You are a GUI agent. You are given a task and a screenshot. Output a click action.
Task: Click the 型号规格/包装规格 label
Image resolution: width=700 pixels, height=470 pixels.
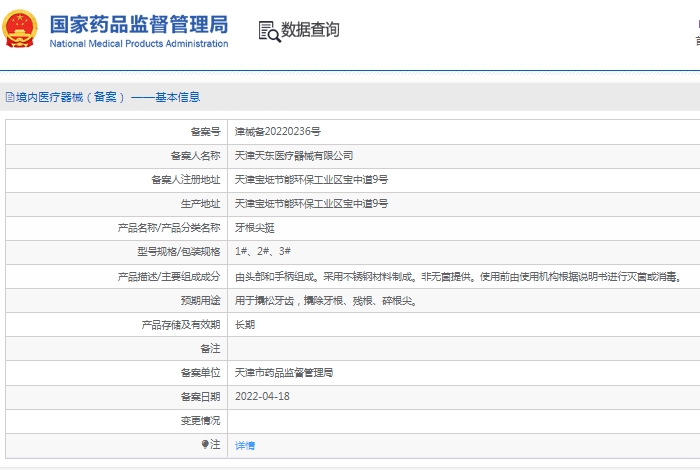[179, 252]
